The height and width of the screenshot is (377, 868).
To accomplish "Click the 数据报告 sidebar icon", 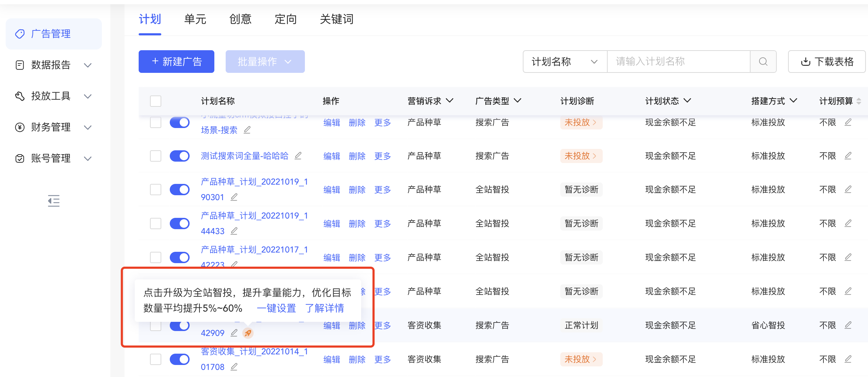I will tap(20, 65).
